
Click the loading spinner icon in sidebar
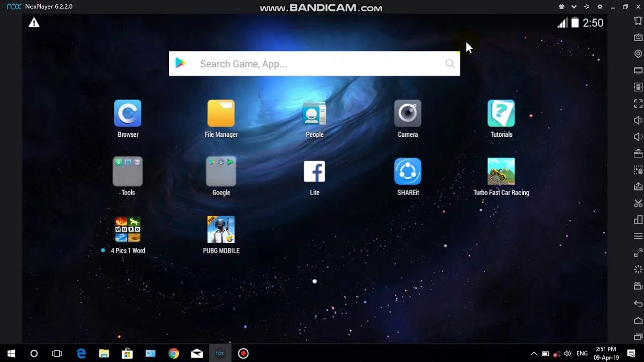pos(638,269)
